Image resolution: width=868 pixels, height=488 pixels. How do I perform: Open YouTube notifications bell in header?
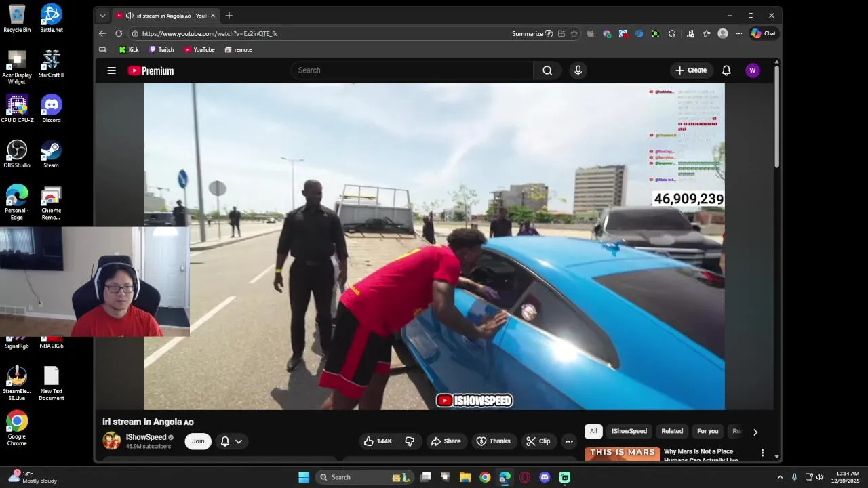pyautogui.click(x=726, y=70)
